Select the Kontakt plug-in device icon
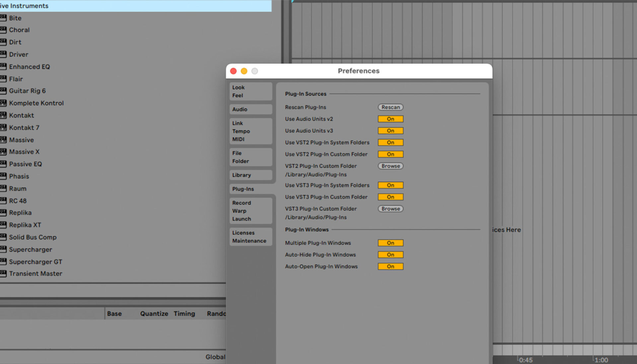Image resolution: width=637 pixels, height=364 pixels. [x=4, y=115]
